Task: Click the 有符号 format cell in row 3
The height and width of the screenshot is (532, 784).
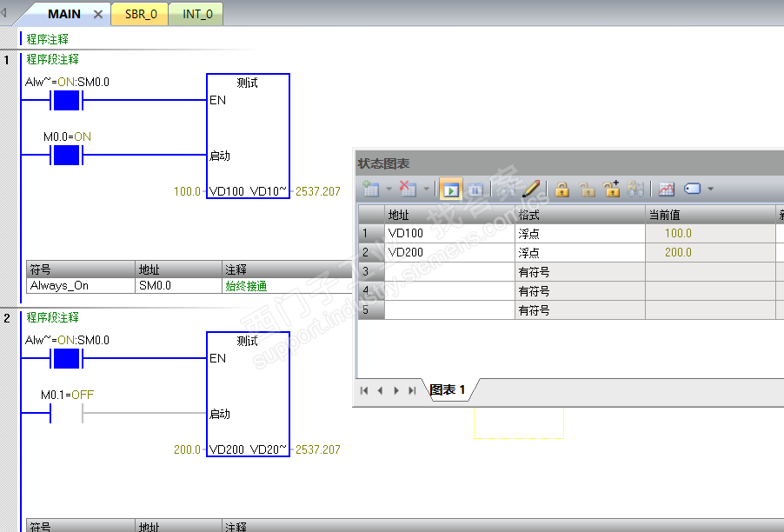Action: pyautogui.click(x=580, y=272)
